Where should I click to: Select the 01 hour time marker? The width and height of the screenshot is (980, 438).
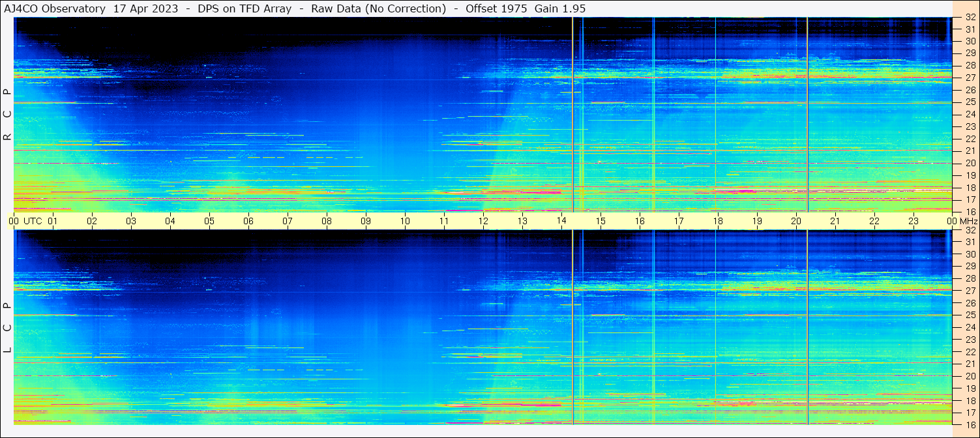(x=53, y=221)
